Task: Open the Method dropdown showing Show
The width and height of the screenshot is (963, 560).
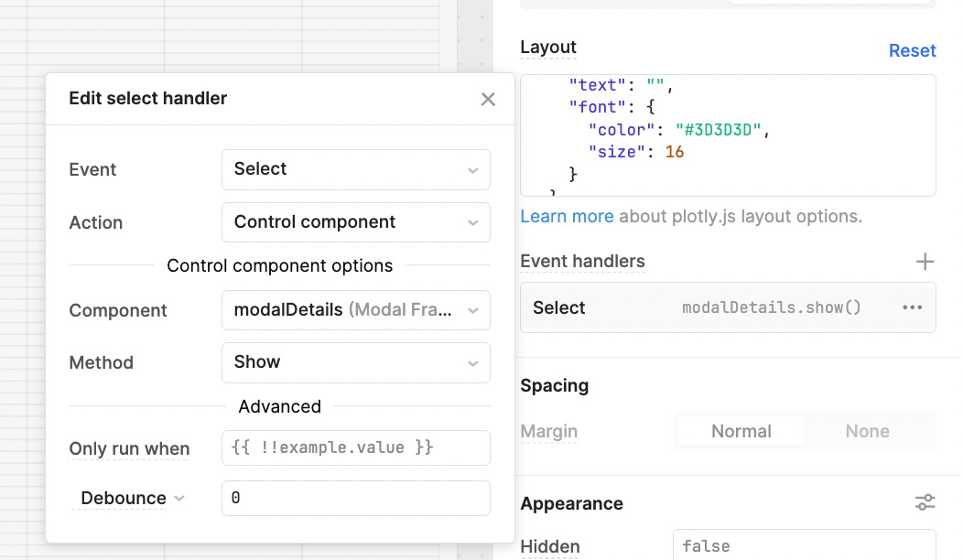Action: [355, 362]
